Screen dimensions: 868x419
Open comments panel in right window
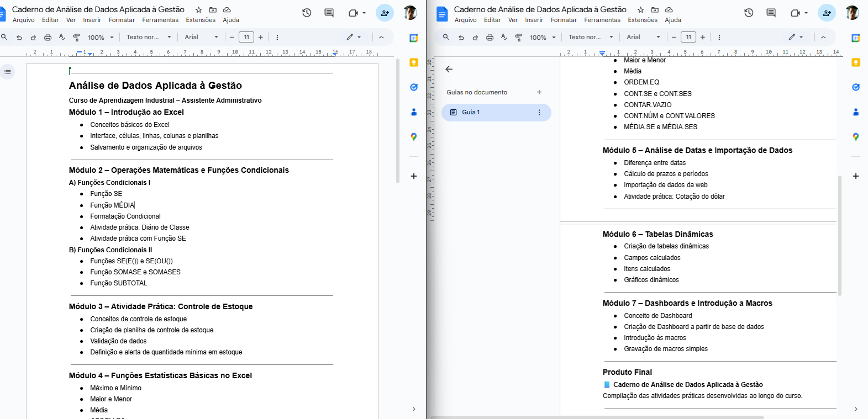[x=771, y=13]
